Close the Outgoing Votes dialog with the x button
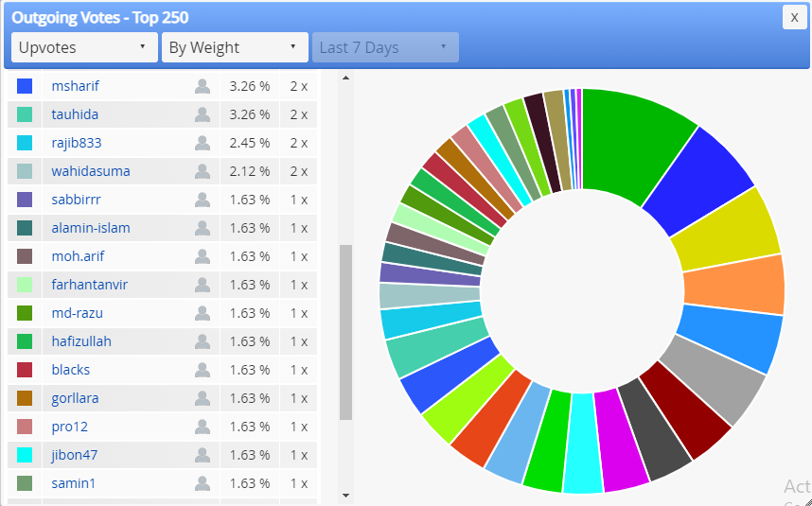The height and width of the screenshot is (506, 812). click(794, 18)
